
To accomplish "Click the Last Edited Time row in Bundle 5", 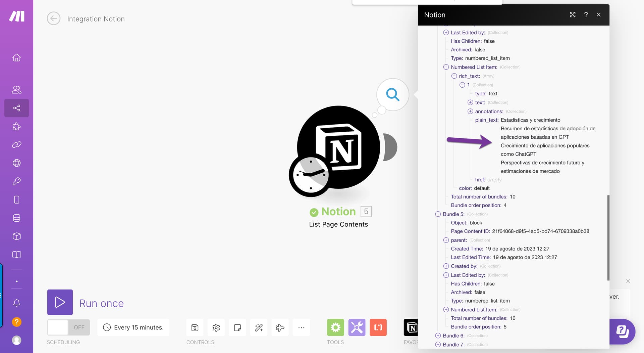I will click(504, 257).
